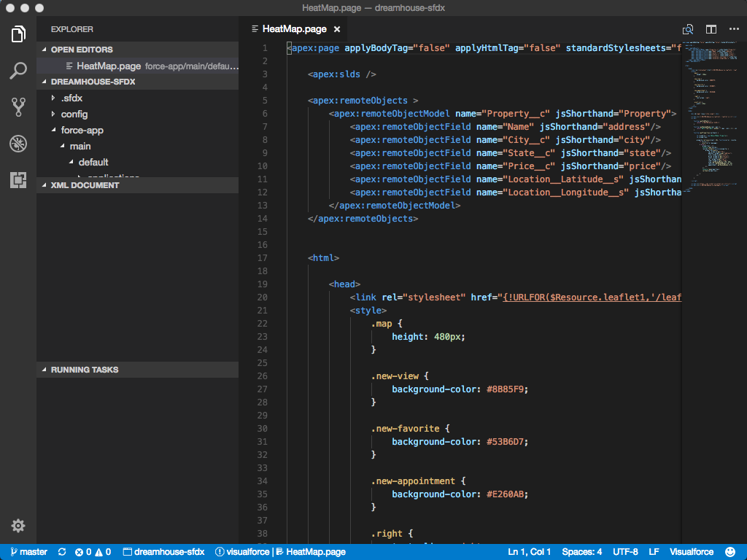Select the HeatMap.page editor tab
The width and height of the screenshot is (747, 560).
[293, 29]
